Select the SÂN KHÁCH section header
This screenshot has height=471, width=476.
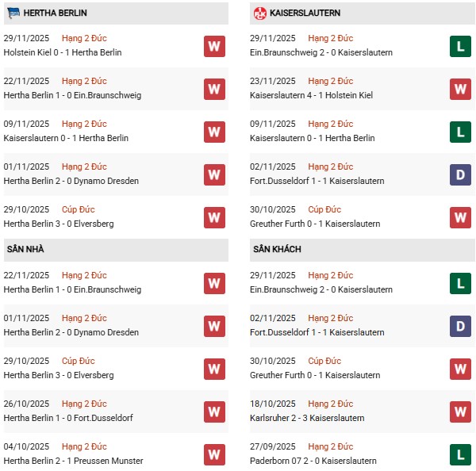click(x=277, y=250)
